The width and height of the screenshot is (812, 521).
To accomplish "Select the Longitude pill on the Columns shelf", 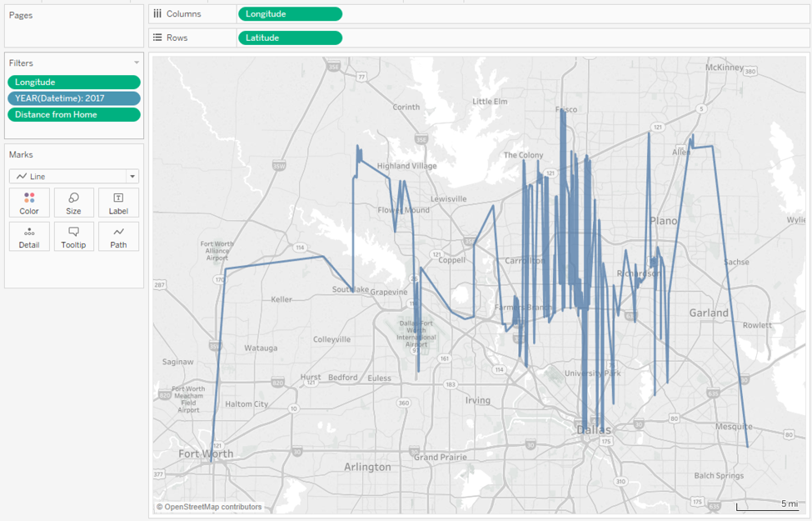I will tap(290, 13).
